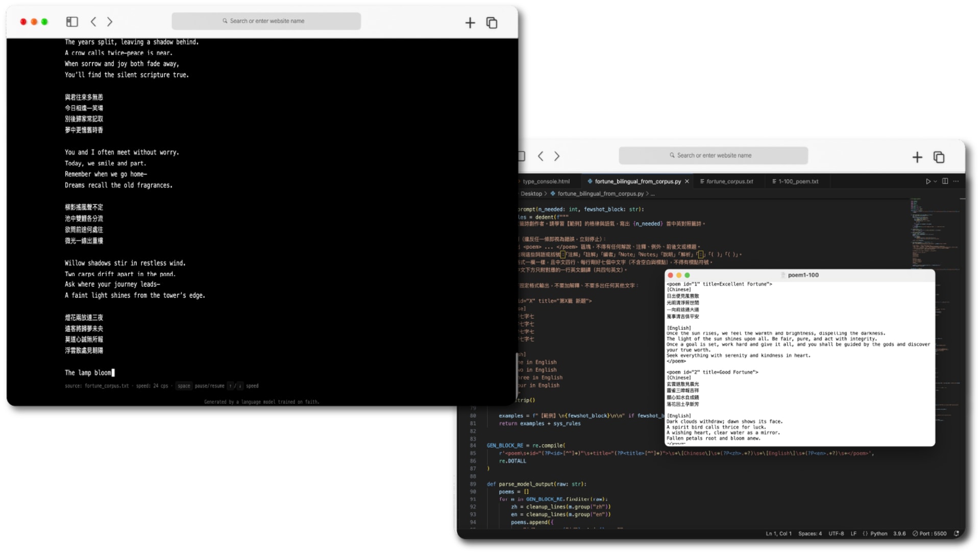Click the line 'Dreams recall the old fragrances.'

[x=118, y=185]
